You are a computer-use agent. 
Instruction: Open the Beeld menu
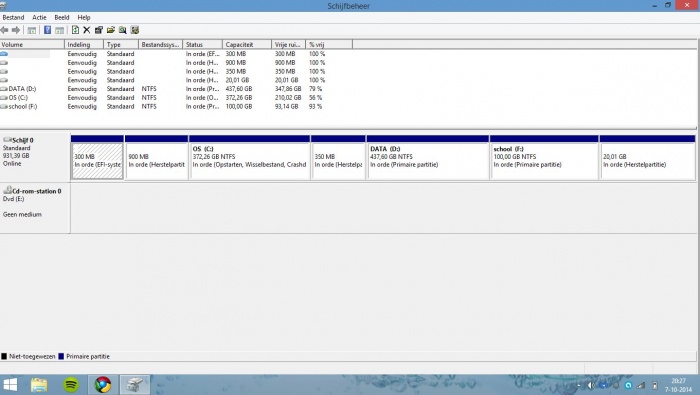(62, 17)
